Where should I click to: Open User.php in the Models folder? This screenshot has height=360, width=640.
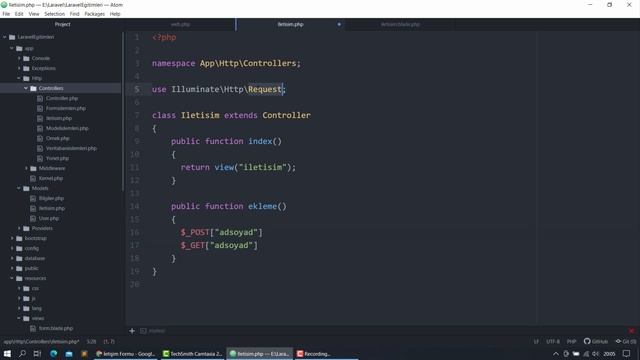[49, 218]
